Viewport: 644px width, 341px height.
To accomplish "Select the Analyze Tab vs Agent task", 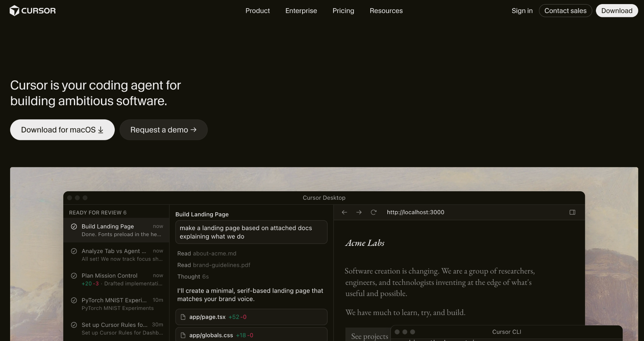I will [116, 255].
